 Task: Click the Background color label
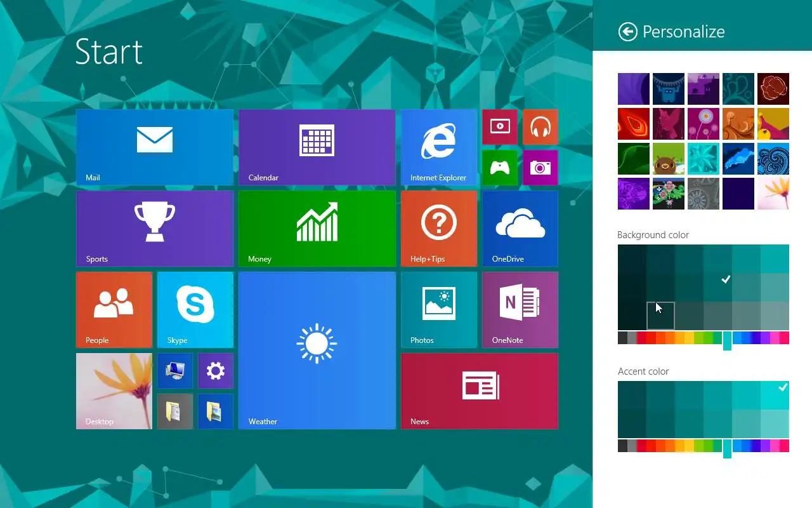[653, 235]
